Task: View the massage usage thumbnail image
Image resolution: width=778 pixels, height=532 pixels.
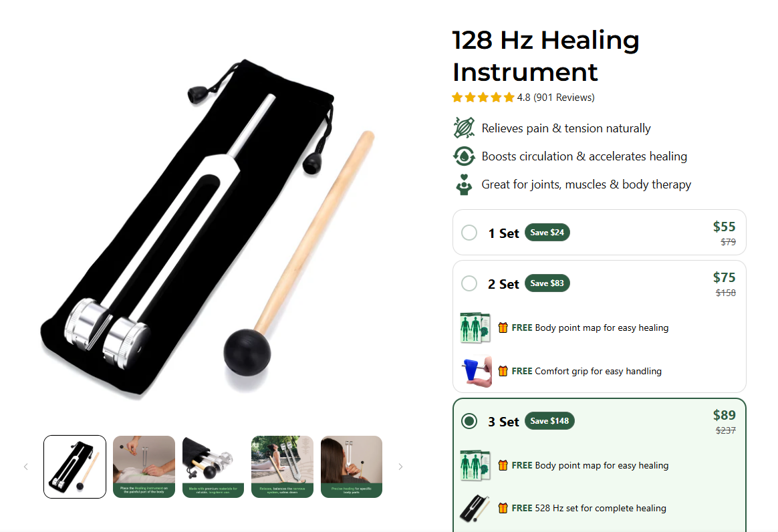Action: [x=144, y=467]
